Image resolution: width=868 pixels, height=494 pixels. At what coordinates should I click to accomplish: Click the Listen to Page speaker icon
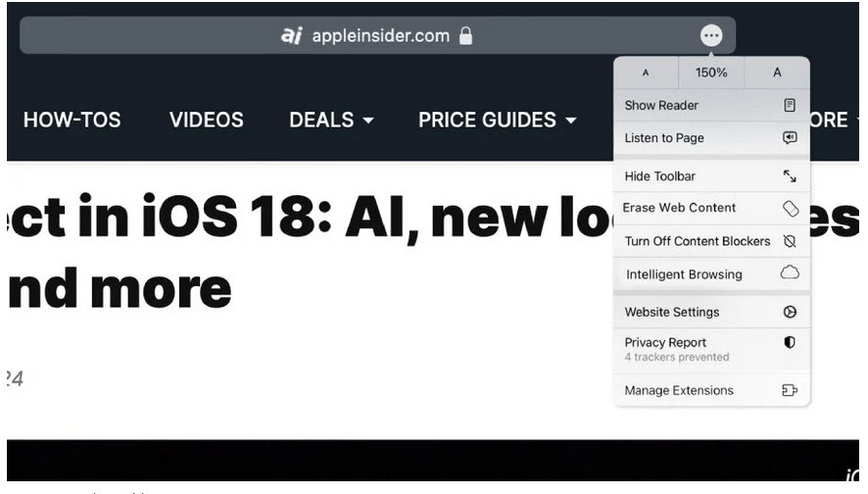tap(790, 137)
